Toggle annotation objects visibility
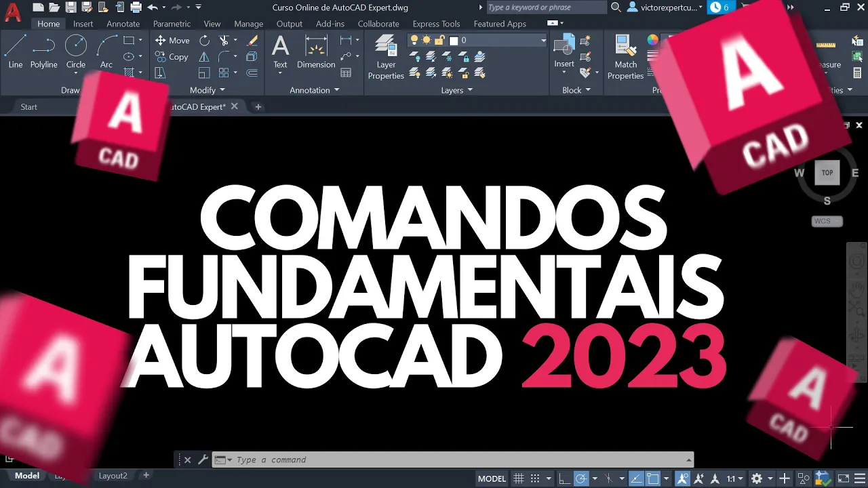 683,479
